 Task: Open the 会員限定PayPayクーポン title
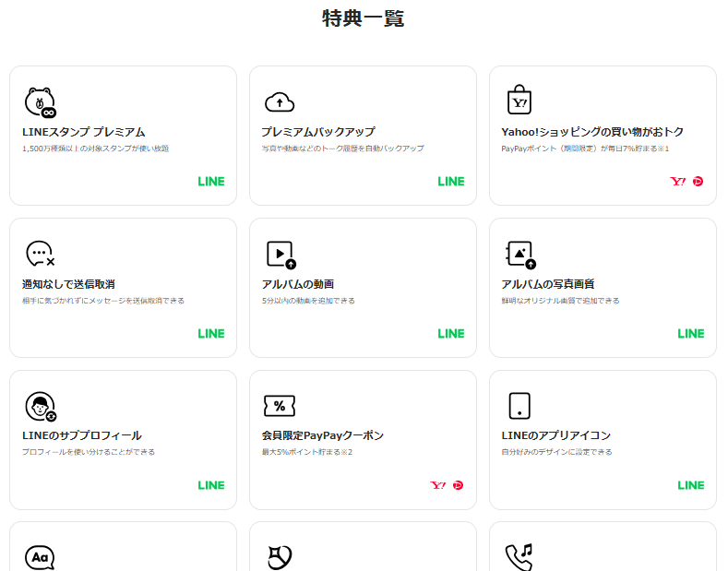(x=322, y=435)
